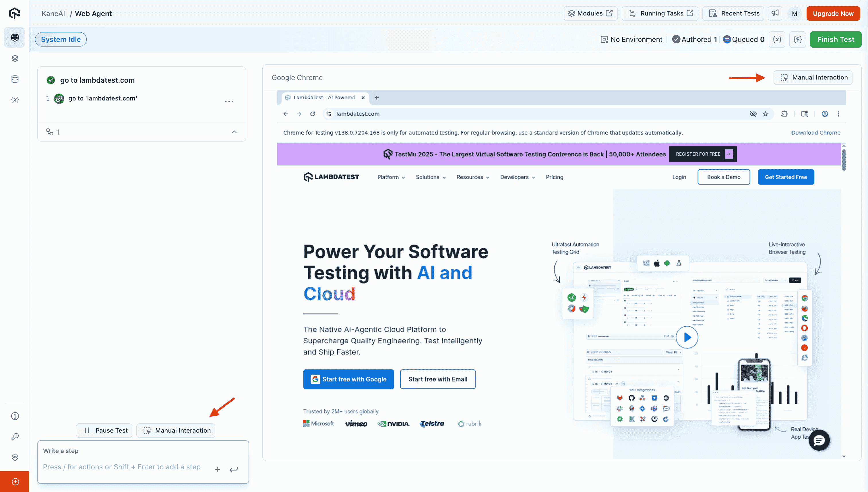
Task: Open the layers modules sidebar icon
Action: pyautogui.click(x=15, y=59)
